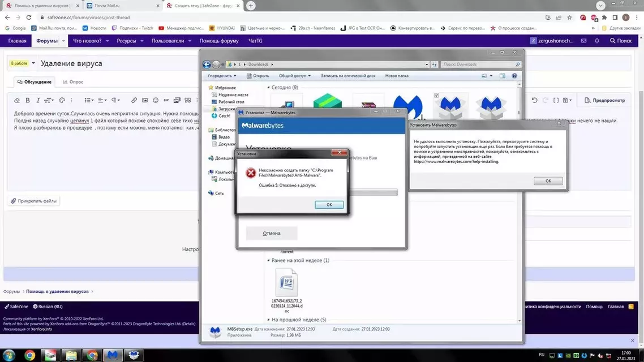Insert a quote block with quotation icon
The image size is (644, 362).
(x=188, y=100)
